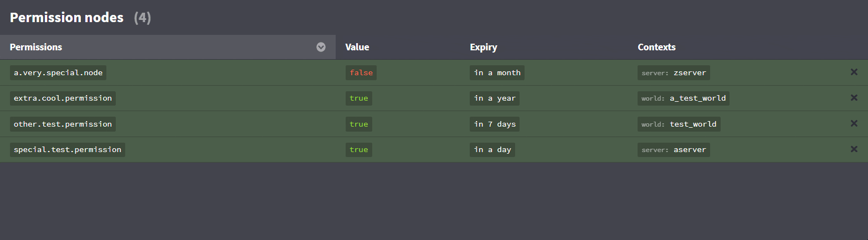Toggle the true value for special.test.permission

(358, 149)
